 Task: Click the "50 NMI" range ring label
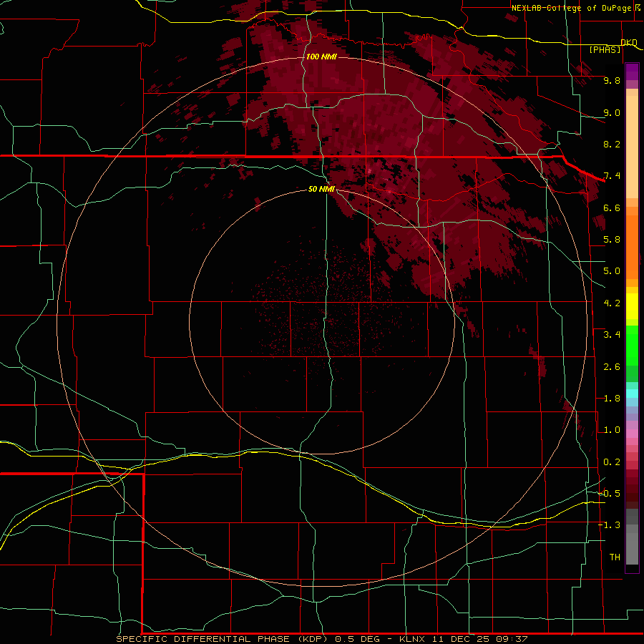(x=321, y=189)
